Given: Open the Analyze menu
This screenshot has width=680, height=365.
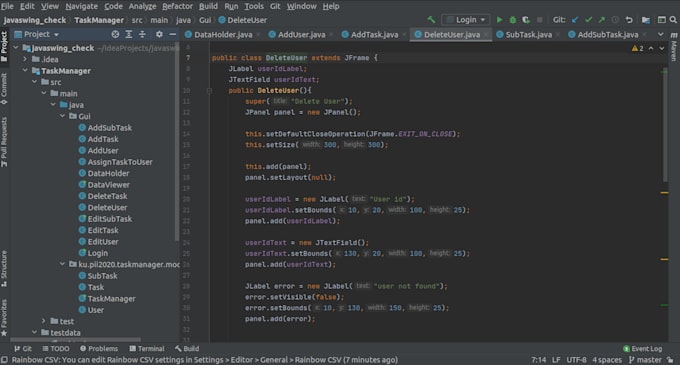Looking at the screenshot, I should pyautogui.click(x=142, y=6).
